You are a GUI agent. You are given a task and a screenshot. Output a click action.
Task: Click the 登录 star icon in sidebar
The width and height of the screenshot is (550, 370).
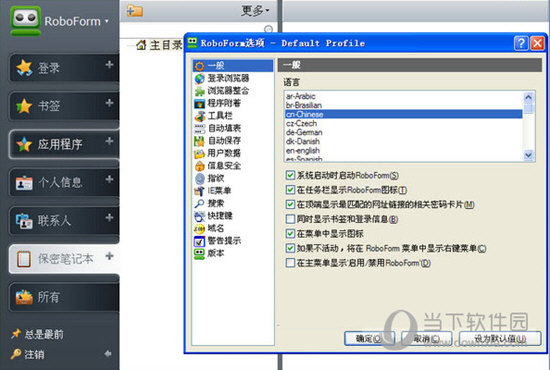pyautogui.click(x=24, y=67)
